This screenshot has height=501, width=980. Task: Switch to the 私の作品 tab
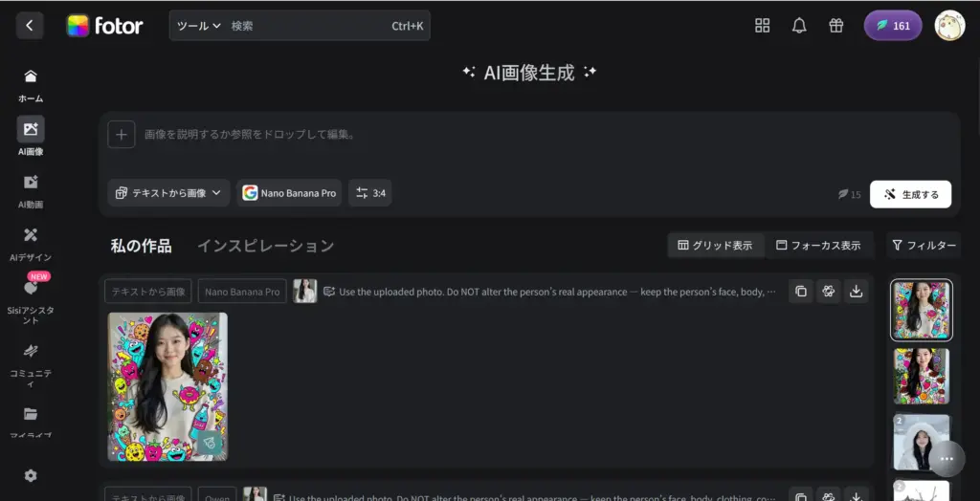[141, 246]
